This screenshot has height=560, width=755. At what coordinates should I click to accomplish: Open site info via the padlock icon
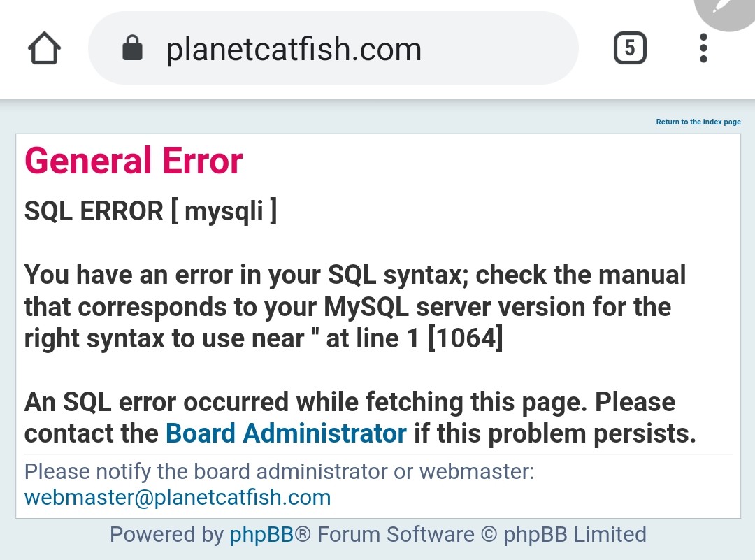[132, 48]
